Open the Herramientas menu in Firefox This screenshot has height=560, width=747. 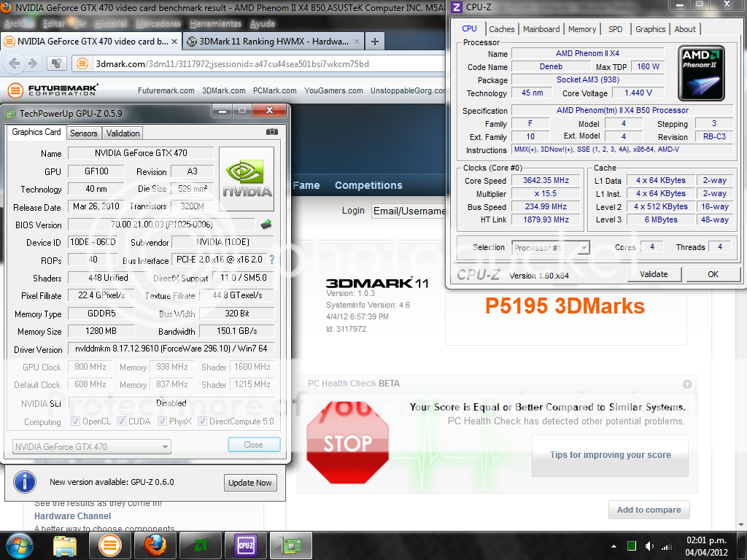(x=215, y=24)
